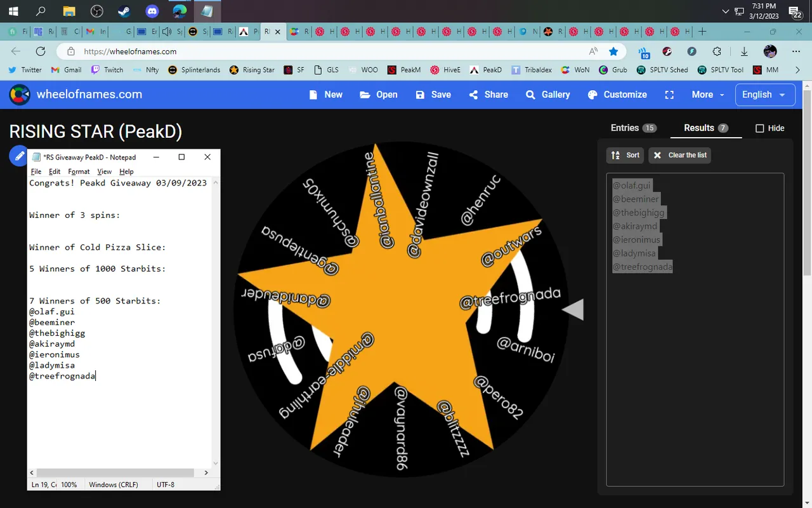
Task: Click '@treefrognada' line in Notepad
Action: click(x=62, y=376)
